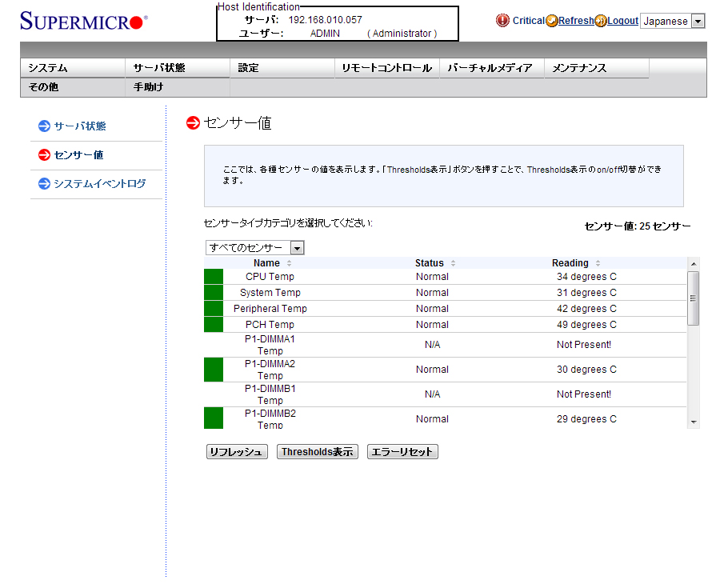Open システムイベントログ in the sidebar
Viewport: 728px width, 584px height.
click(100, 183)
